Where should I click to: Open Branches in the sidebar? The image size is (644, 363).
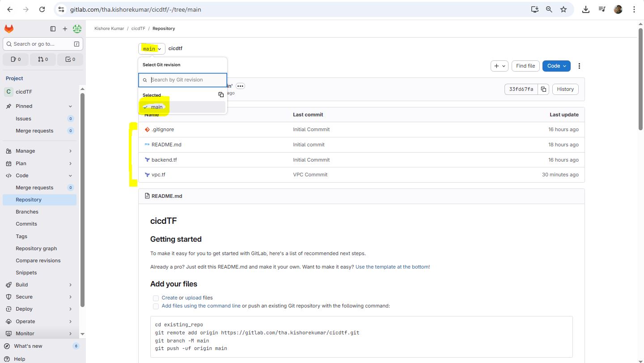pos(27,212)
